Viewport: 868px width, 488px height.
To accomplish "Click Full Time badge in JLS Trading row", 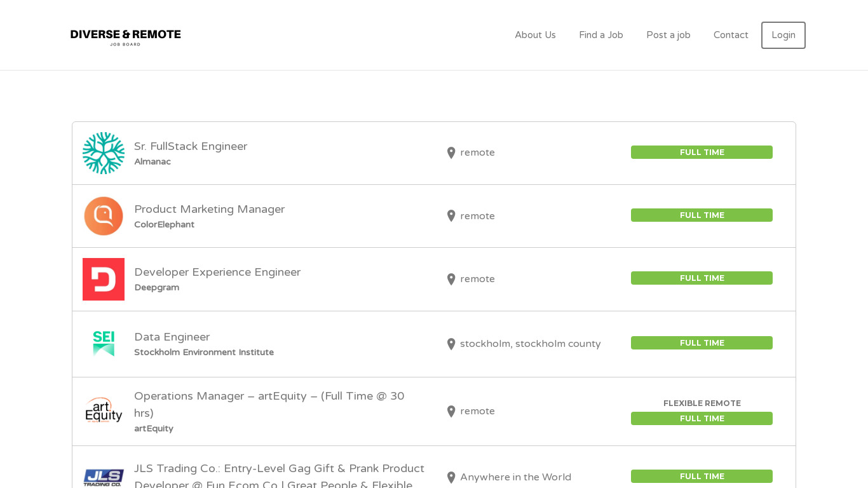I will [702, 477].
